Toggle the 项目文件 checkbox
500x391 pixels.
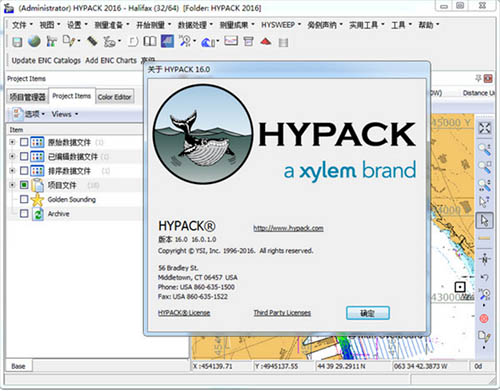click(24, 185)
